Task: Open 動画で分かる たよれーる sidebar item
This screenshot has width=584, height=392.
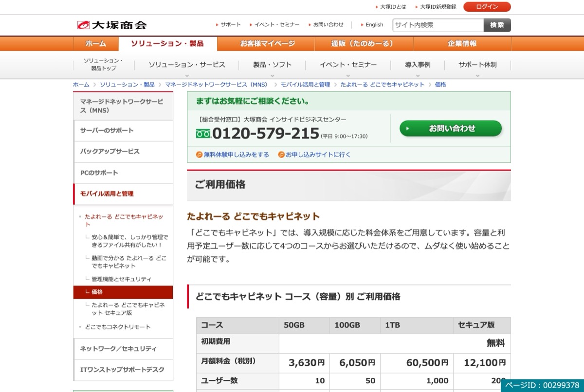Action: (x=129, y=262)
